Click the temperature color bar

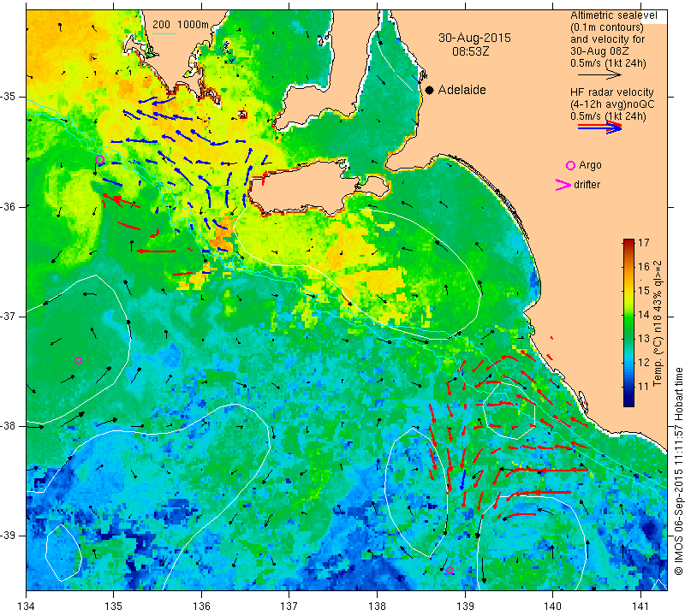[x=628, y=323]
